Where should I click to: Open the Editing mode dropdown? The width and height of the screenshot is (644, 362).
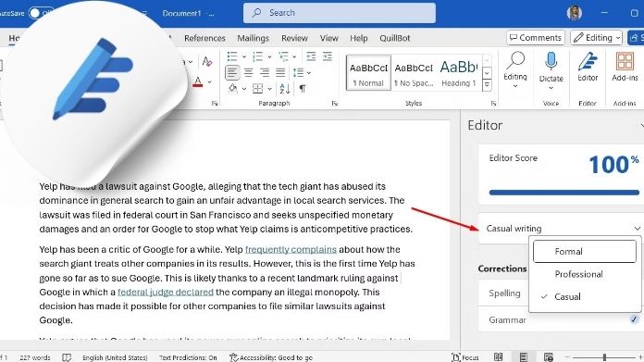tap(597, 38)
